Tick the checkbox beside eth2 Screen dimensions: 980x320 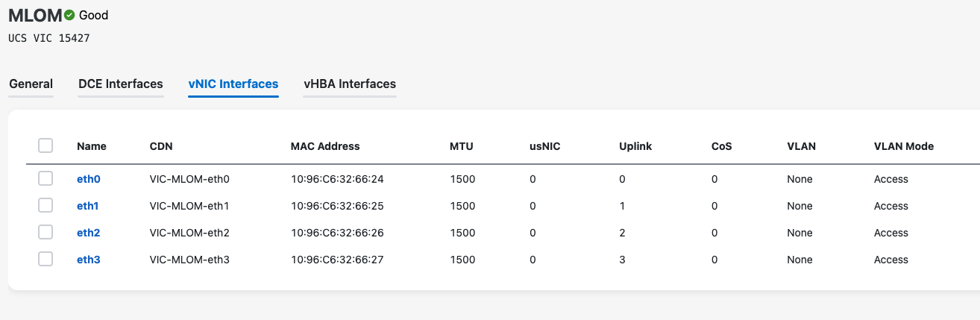(x=45, y=232)
